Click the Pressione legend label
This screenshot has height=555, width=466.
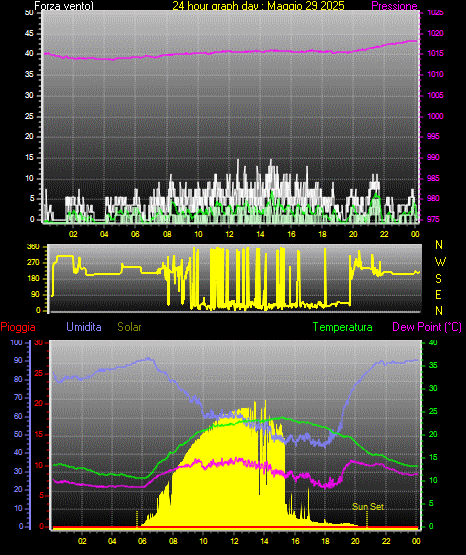click(x=394, y=6)
